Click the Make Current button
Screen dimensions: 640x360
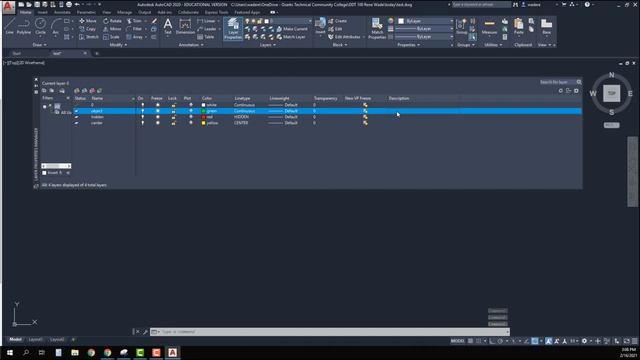tap(292, 29)
